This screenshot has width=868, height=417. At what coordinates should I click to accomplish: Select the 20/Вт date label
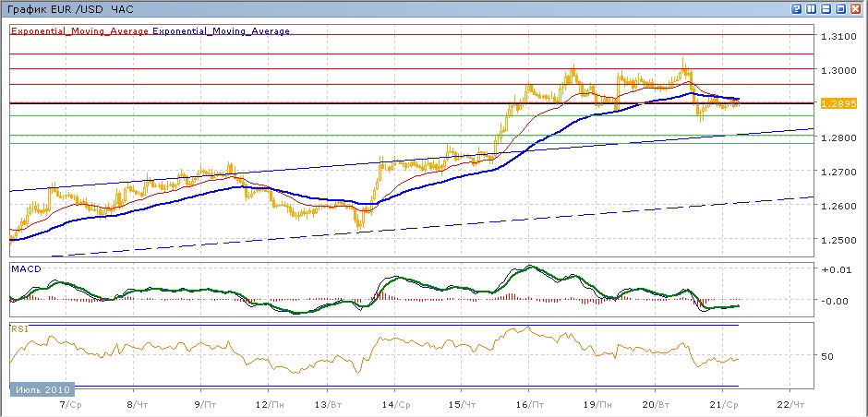click(657, 405)
